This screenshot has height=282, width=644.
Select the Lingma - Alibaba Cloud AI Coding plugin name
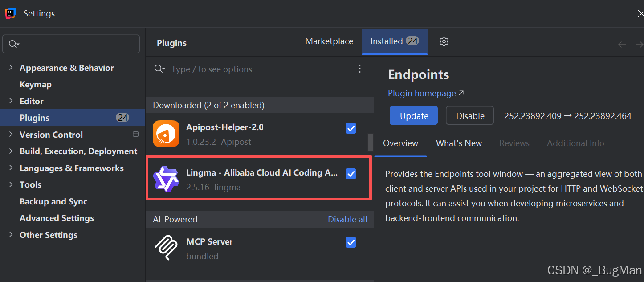click(262, 173)
